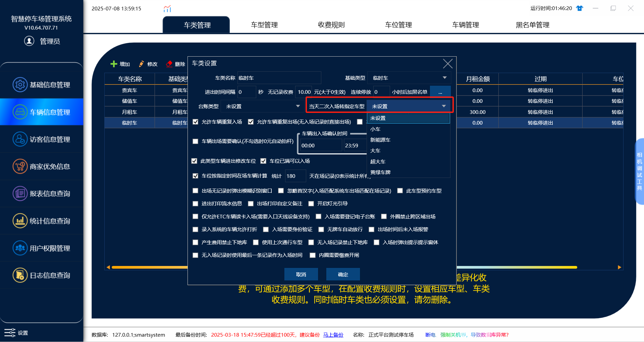Open 基础信息管理 gear icon
644x342 pixels.
(20, 84)
